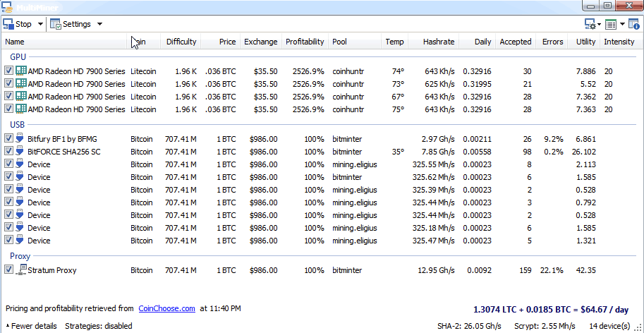The height and width of the screenshot is (333, 644).
Task: Click USB icon for Bitfury BF1 by BFMG
Action: (20, 139)
